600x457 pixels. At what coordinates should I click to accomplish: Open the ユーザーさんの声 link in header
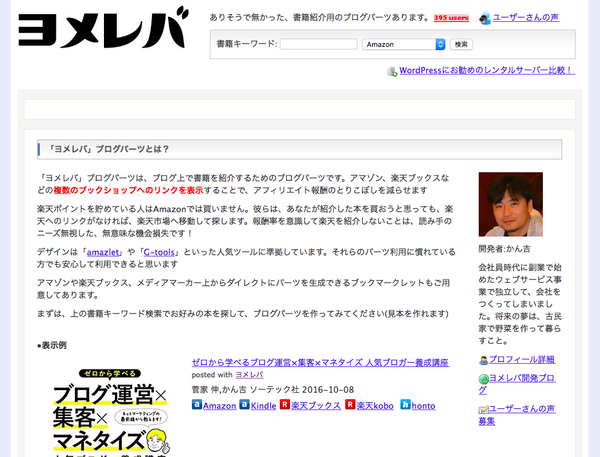coord(526,18)
